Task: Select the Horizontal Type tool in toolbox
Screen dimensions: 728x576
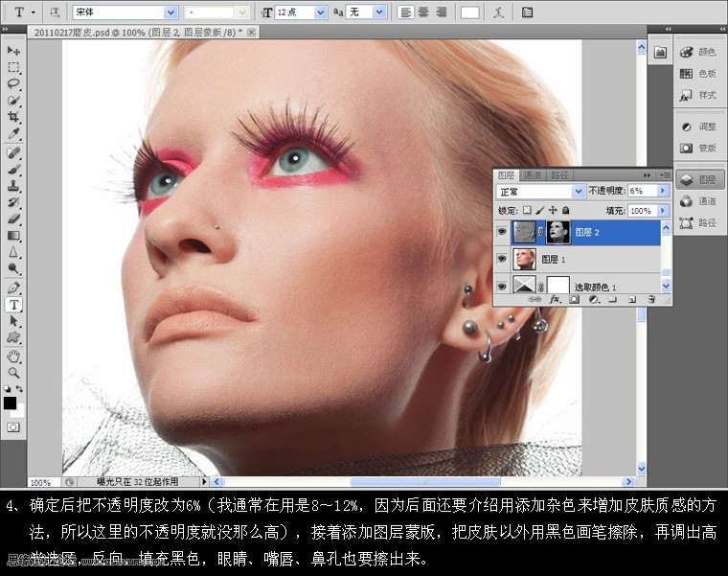Action: click(13, 305)
